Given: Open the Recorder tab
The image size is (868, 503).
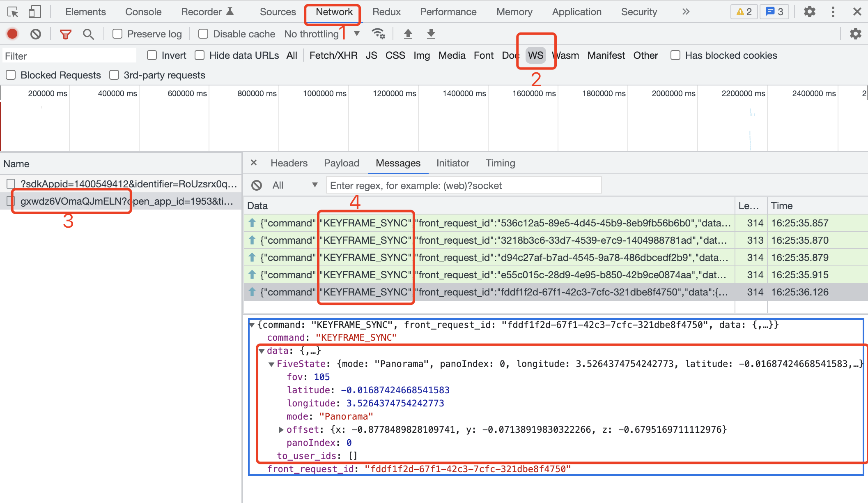Looking at the screenshot, I should [x=207, y=12].
